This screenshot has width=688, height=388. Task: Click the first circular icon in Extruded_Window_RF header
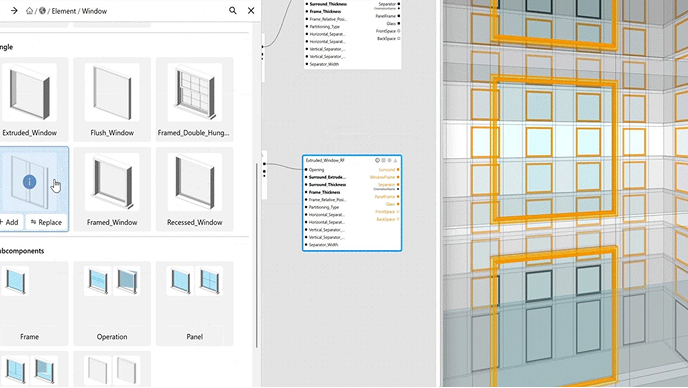click(377, 160)
